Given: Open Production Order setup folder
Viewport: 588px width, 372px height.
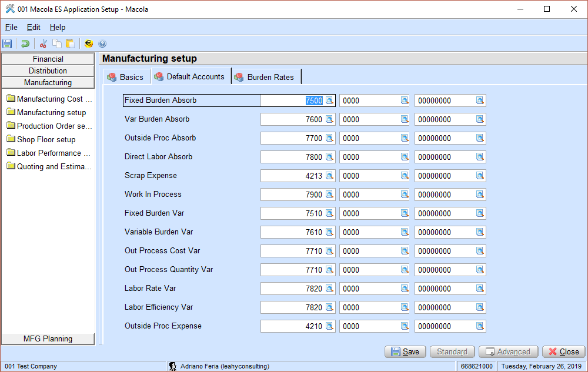Looking at the screenshot, I should coord(49,126).
